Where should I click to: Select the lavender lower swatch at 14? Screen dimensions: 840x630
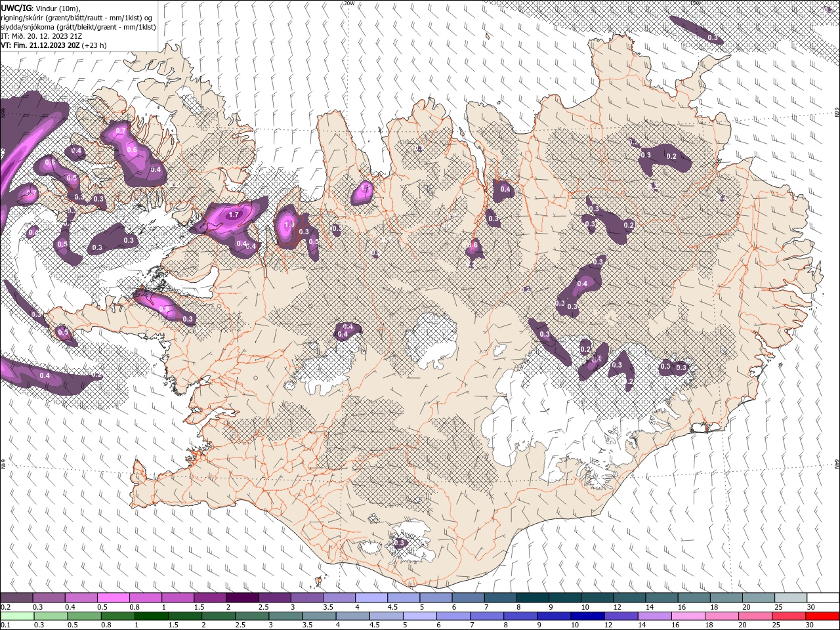[x=654, y=616]
